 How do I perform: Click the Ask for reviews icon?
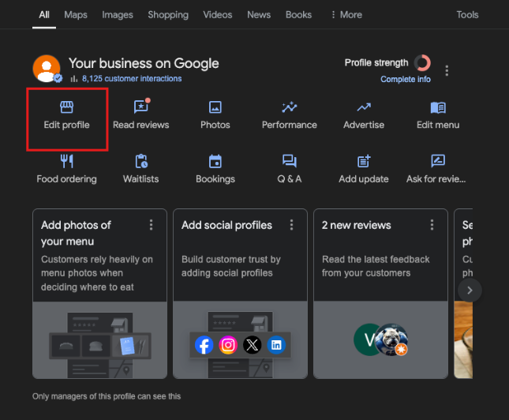pyautogui.click(x=438, y=161)
